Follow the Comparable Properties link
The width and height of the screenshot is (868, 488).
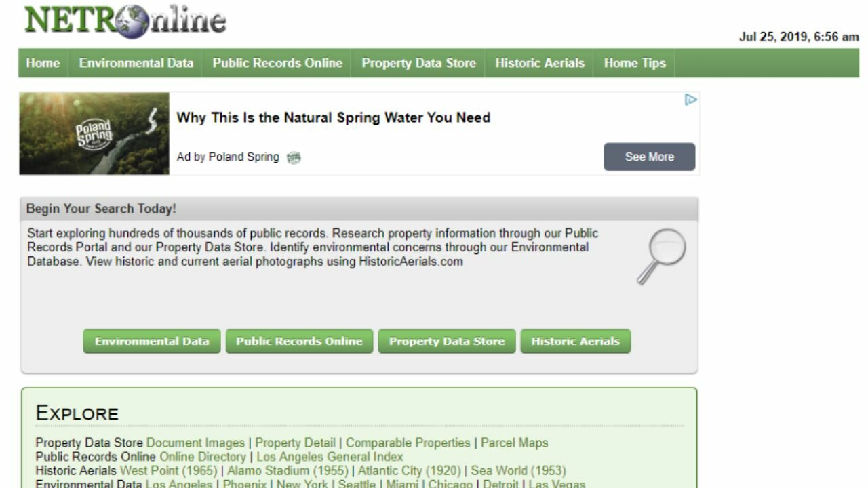click(408, 443)
